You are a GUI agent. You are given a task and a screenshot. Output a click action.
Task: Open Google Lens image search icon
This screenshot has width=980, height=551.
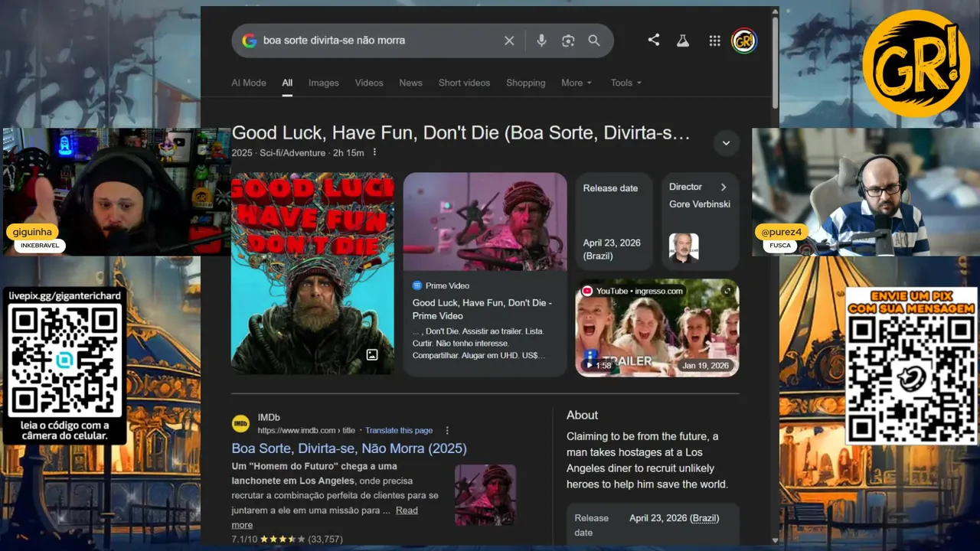click(568, 41)
